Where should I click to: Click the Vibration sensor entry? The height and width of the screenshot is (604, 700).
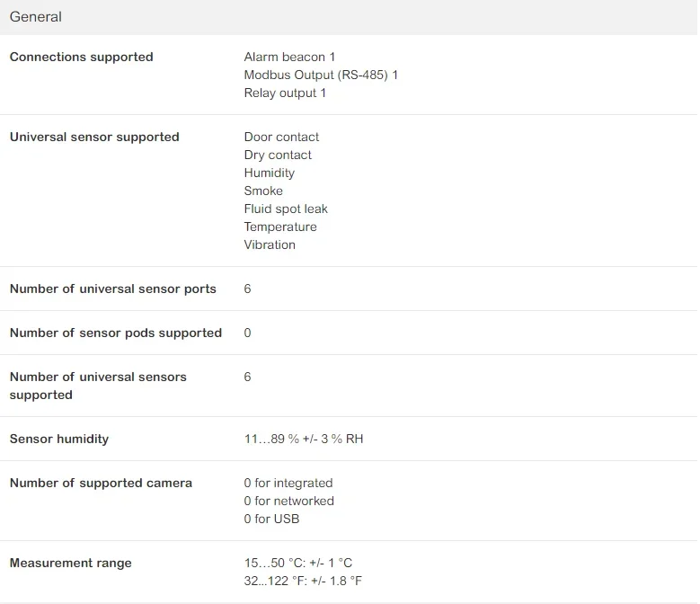(270, 244)
